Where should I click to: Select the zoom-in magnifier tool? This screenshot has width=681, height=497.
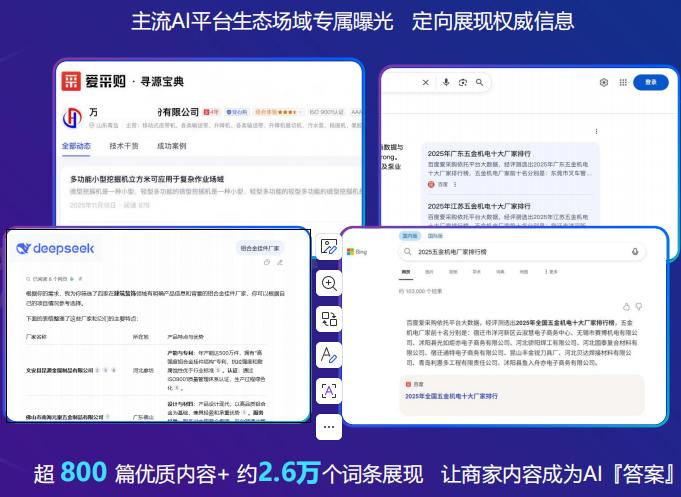[x=329, y=283]
